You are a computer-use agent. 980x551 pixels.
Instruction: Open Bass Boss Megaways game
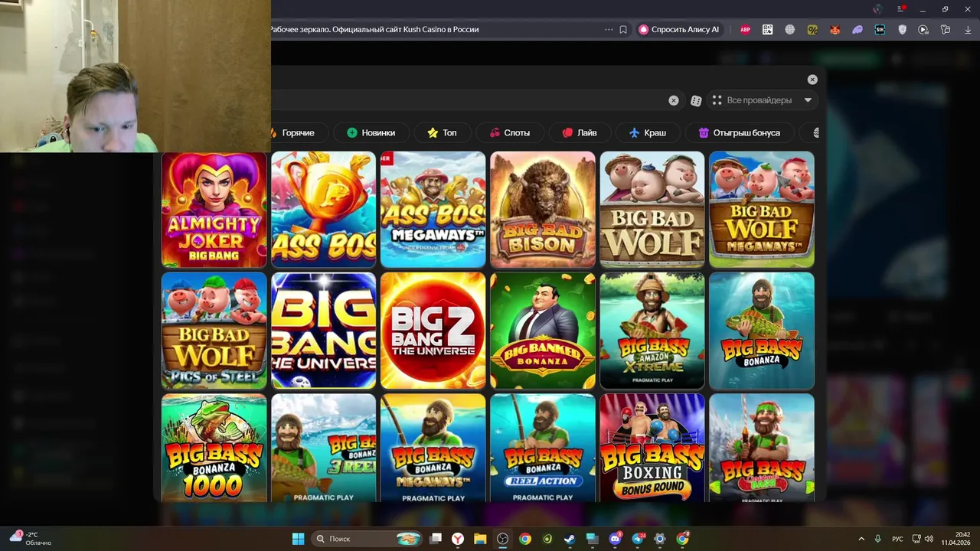(x=433, y=210)
